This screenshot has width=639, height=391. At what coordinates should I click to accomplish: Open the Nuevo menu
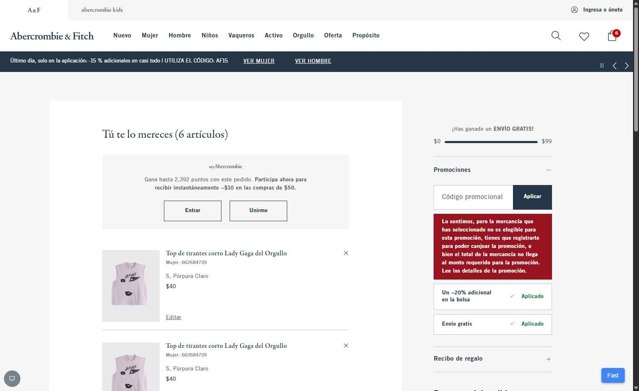click(122, 35)
